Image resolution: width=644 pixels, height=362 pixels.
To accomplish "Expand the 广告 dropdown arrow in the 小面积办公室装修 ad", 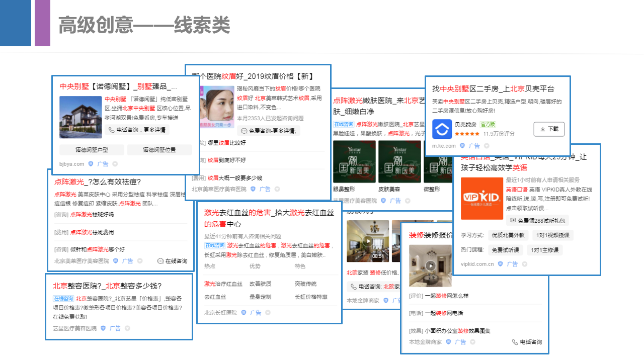I will tap(472, 342).
